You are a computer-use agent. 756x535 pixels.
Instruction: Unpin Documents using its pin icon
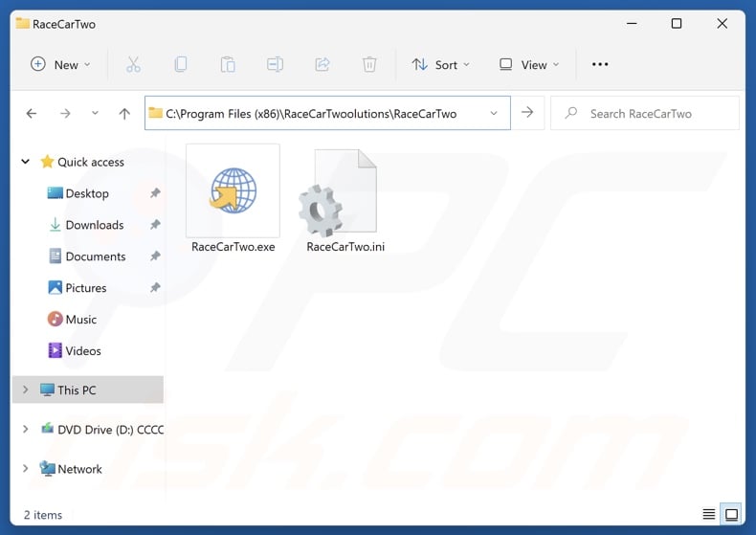pos(155,256)
